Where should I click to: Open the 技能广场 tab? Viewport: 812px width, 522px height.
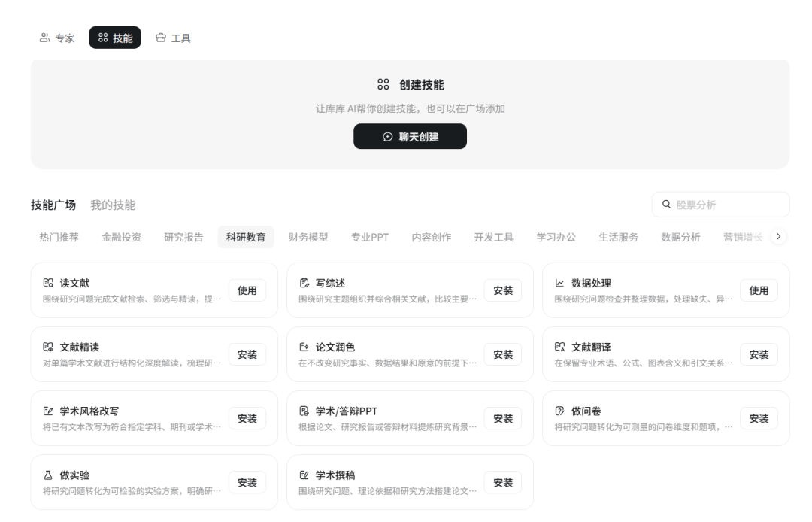[x=53, y=205]
